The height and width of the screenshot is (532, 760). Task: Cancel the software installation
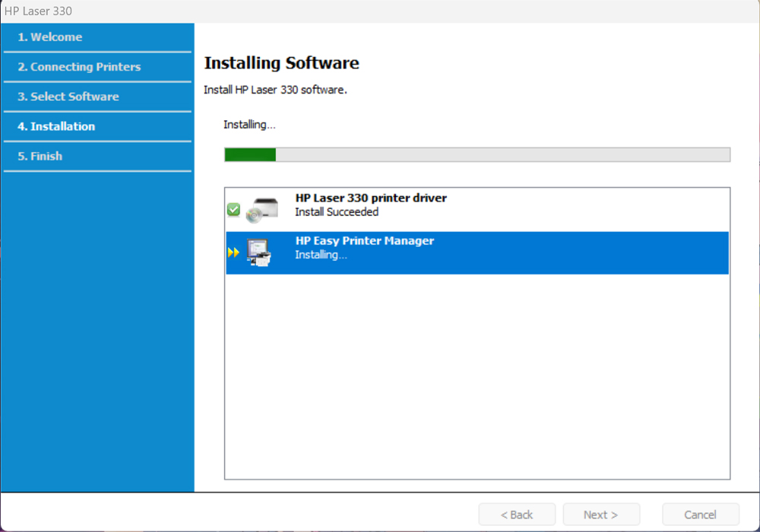click(700, 514)
